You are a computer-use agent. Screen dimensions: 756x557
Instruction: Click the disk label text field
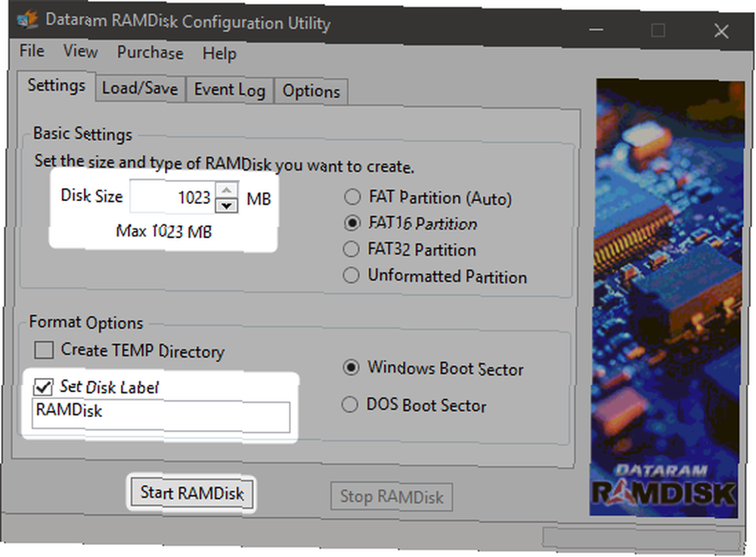pos(160,415)
